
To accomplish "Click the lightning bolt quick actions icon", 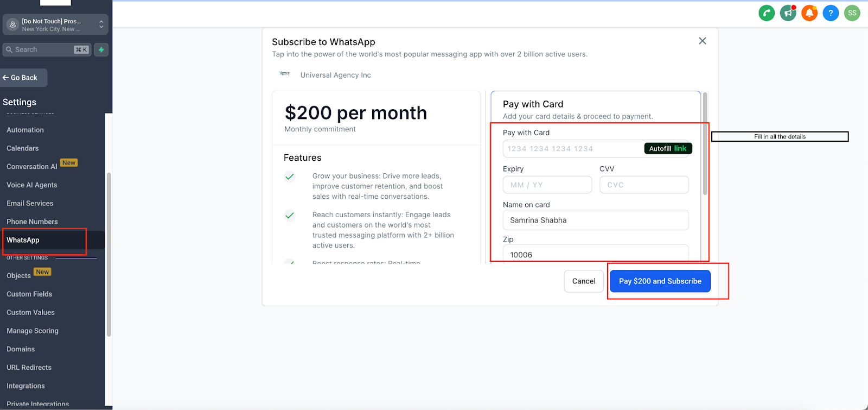I will click(x=101, y=49).
